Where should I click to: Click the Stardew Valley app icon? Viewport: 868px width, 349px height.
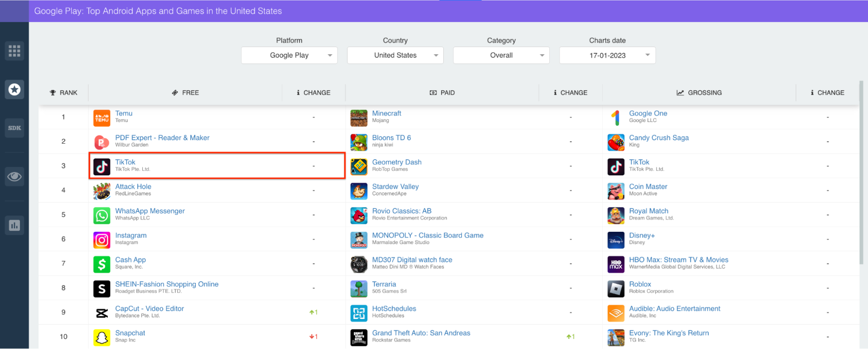tap(359, 191)
